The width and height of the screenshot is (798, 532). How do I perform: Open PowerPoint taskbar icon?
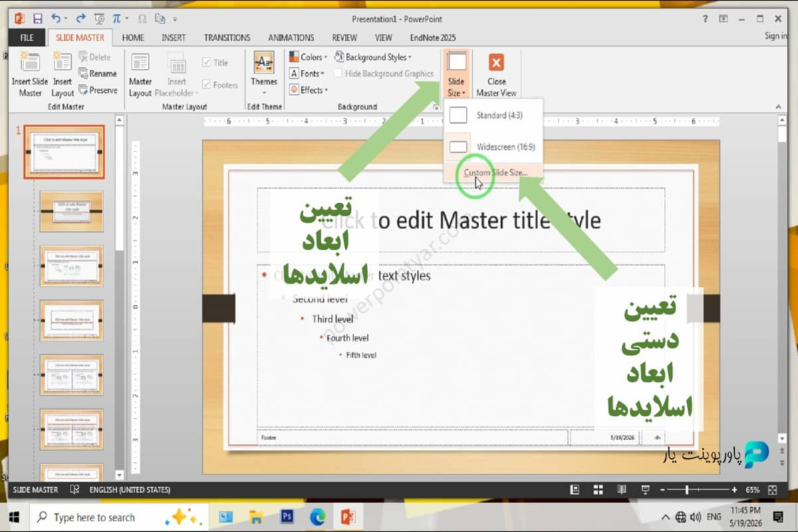(x=348, y=517)
